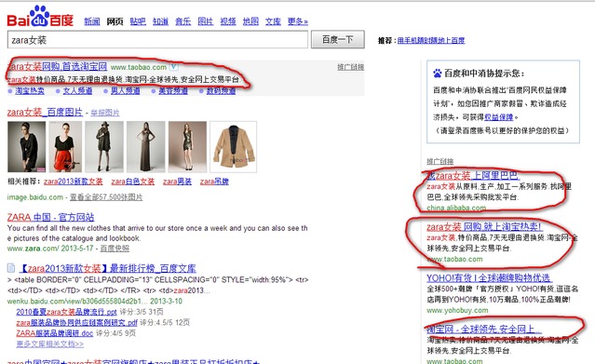Open the thumbnail of the short patterned dress
595x364 pixels.
(x=187, y=146)
